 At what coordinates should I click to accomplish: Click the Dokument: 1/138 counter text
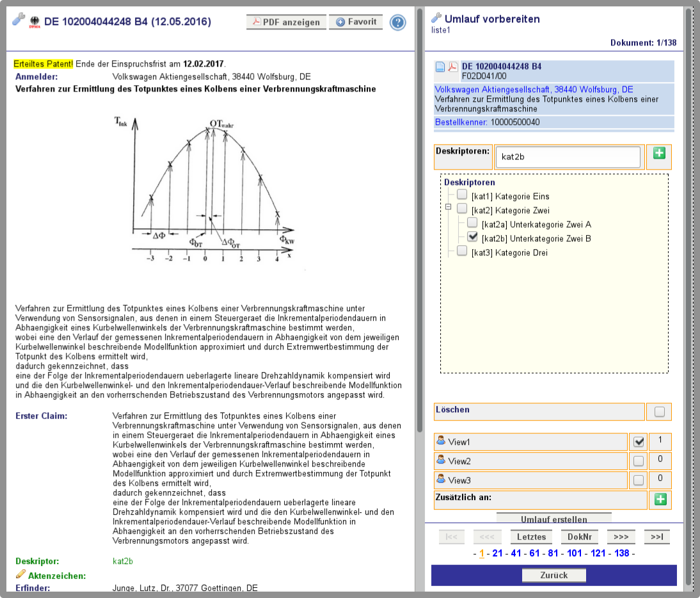[643, 43]
